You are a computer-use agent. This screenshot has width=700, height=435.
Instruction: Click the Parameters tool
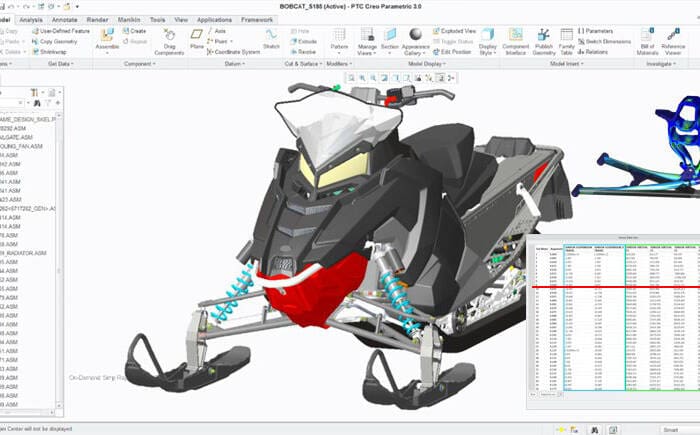coord(595,31)
